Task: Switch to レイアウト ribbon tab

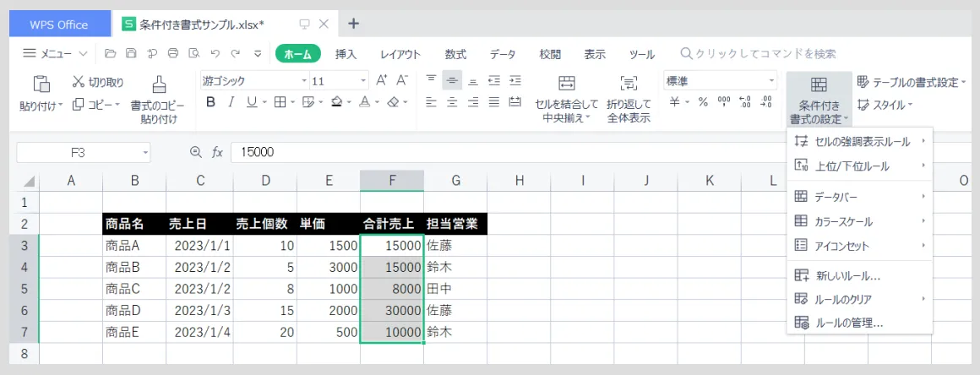Action: 400,54
